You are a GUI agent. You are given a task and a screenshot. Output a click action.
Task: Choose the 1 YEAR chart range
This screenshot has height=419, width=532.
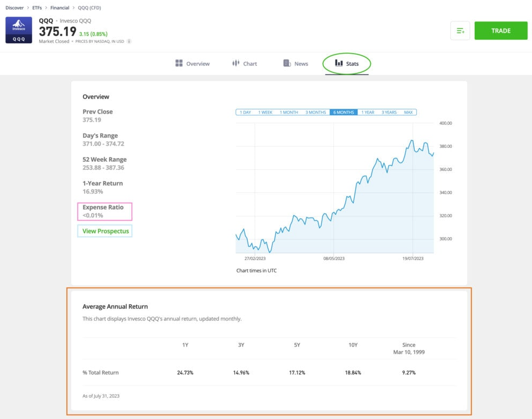368,113
